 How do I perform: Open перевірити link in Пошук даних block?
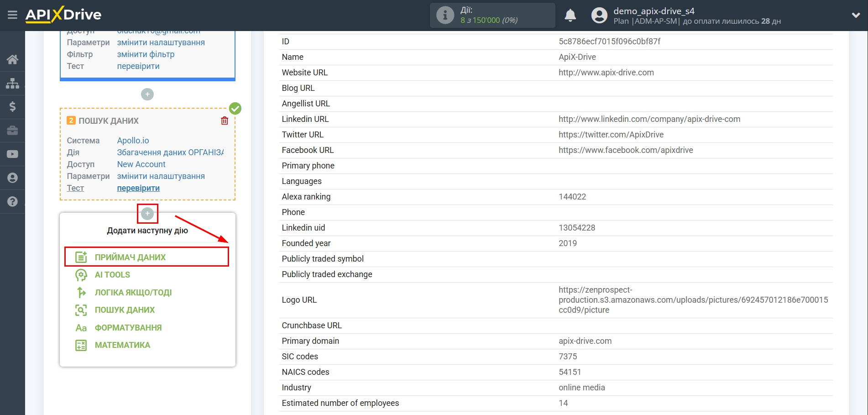138,188
